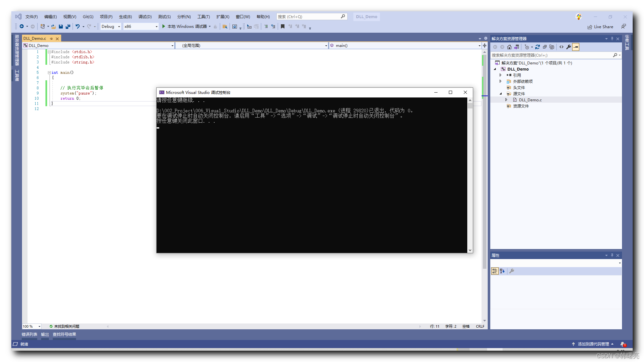
Task: Click the open file folder icon
Action: (53, 27)
